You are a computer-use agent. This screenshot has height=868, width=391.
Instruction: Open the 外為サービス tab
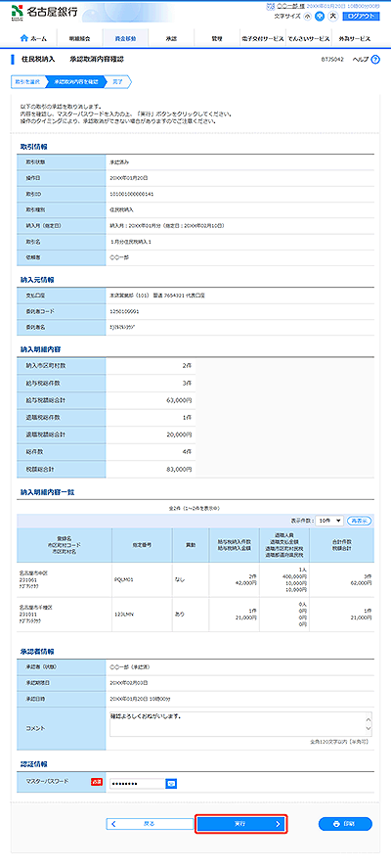[x=355, y=39]
